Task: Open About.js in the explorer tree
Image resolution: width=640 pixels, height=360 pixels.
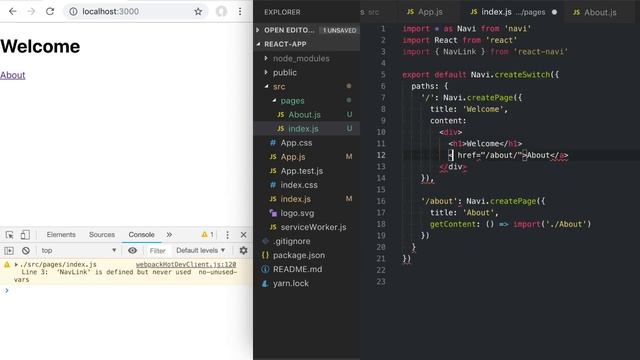Action: tap(304, 115)
